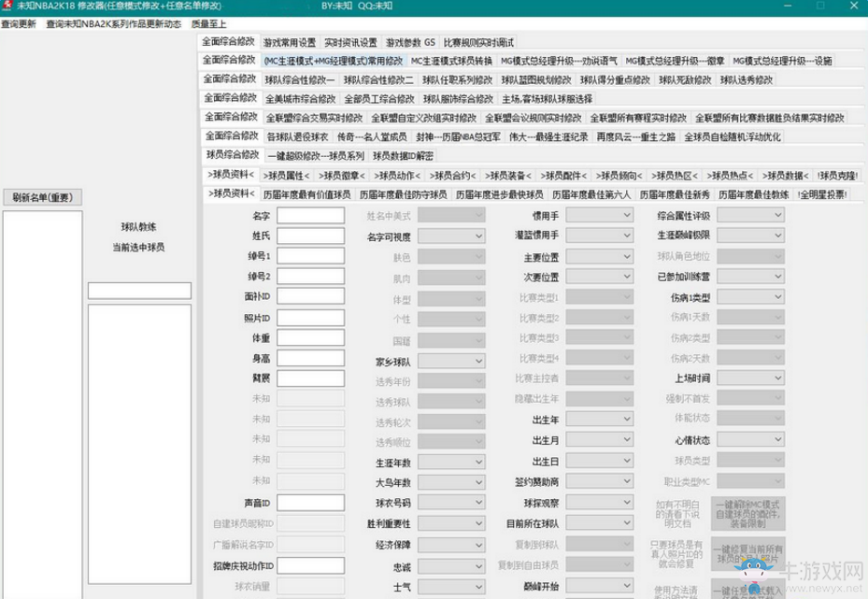Open the 生涯巅峰极限 dropdown
The height and width of the screenshot is (599, 868).
tap(750, 235)
